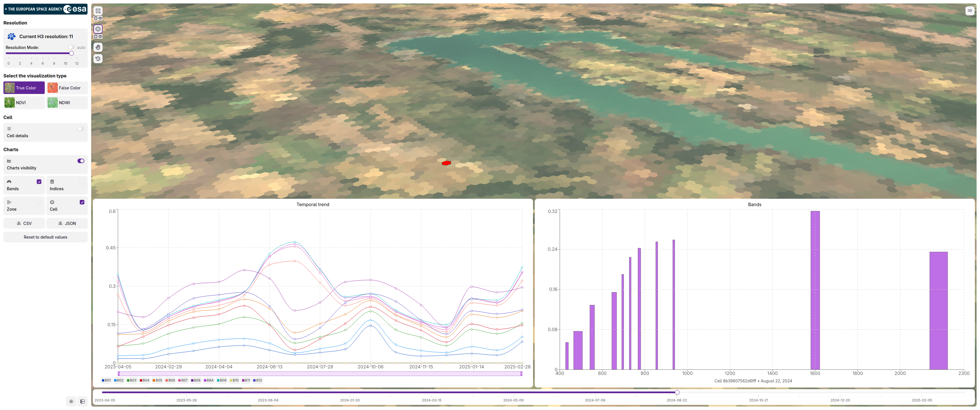Delete the selected hexagon cell via trash icon

(96, 36)
